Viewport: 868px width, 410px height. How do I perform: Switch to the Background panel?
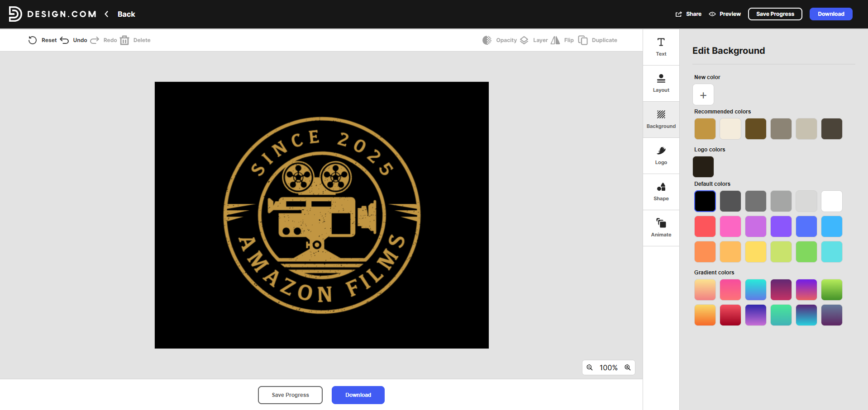(x=661, y=120)
